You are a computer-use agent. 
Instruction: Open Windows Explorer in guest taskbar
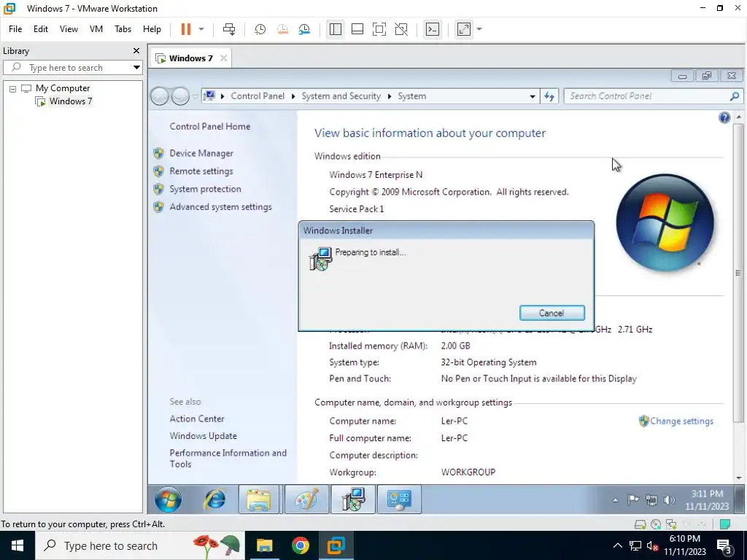click(x=259, y=500)
